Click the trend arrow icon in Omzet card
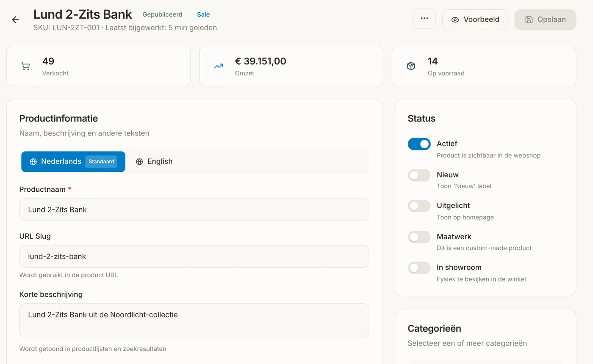593x364 pixels. [x=219, y=66]
